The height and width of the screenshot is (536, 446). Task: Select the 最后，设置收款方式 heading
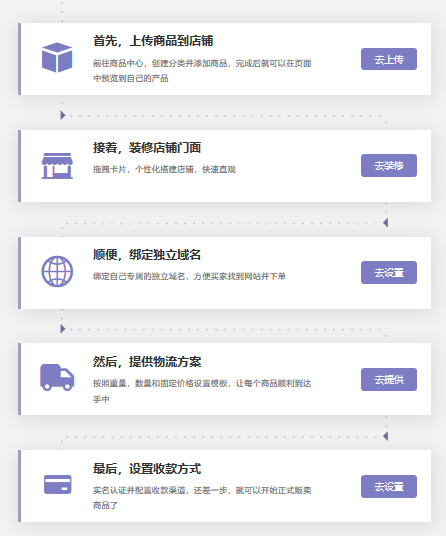[147, 469]
